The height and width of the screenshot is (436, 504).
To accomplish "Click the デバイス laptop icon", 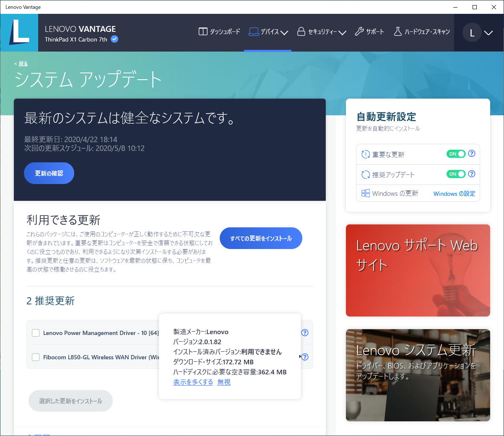I will click(x=254, y=31).
